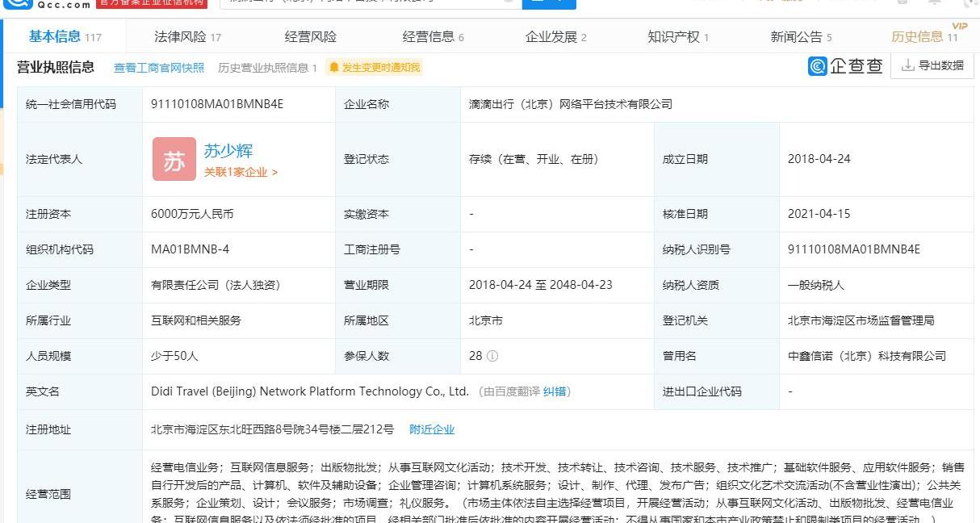The height and width of the screenshot is (523, 980).
Task: Click former name 中鑫信诺（北京）科技有限公司
Action: point(867,356)
